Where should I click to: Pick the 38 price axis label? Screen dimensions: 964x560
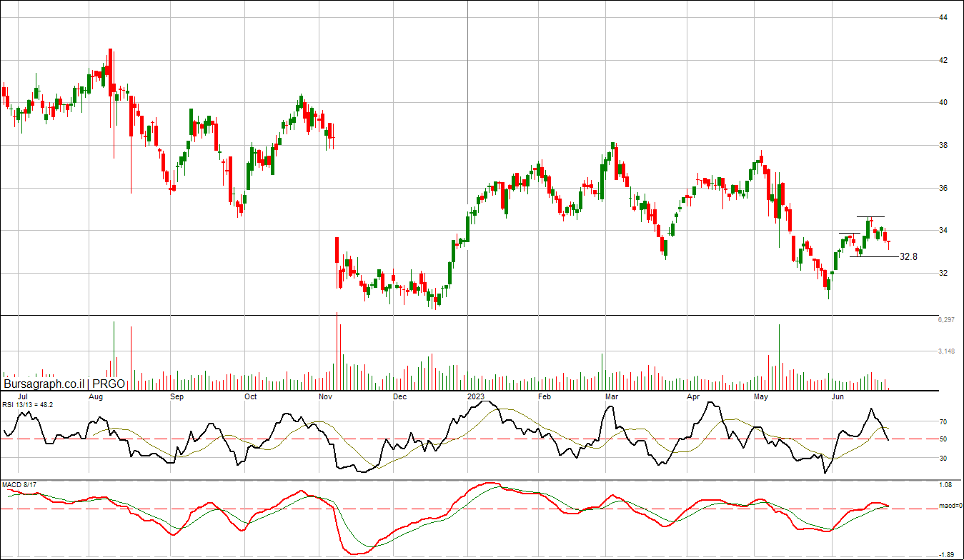[943, 146]
